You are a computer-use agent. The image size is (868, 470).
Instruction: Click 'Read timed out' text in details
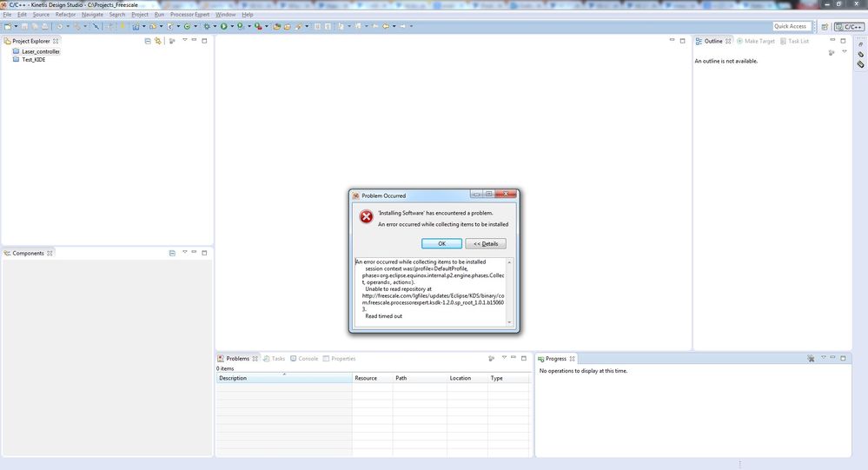point(384,316)
